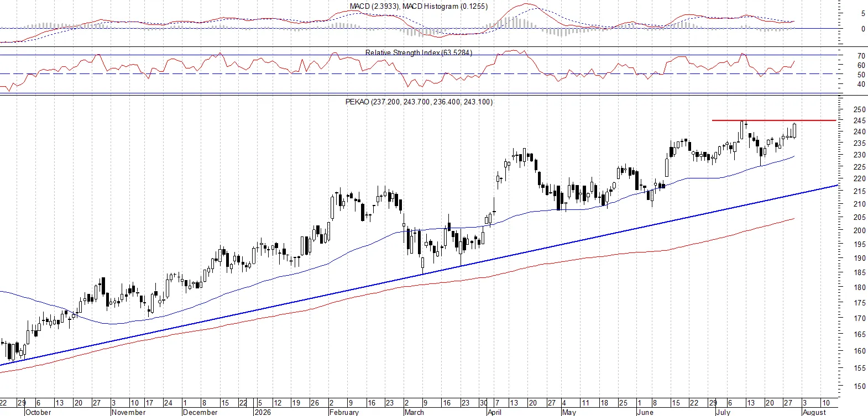The height and width of the screenshot is (416, 868).
Task: Select the 185 price axis label
Action: pos(859,272)
